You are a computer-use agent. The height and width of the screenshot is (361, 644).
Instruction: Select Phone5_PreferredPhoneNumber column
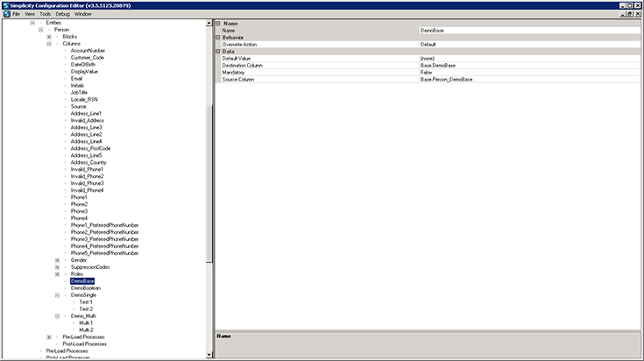[104, 253]
